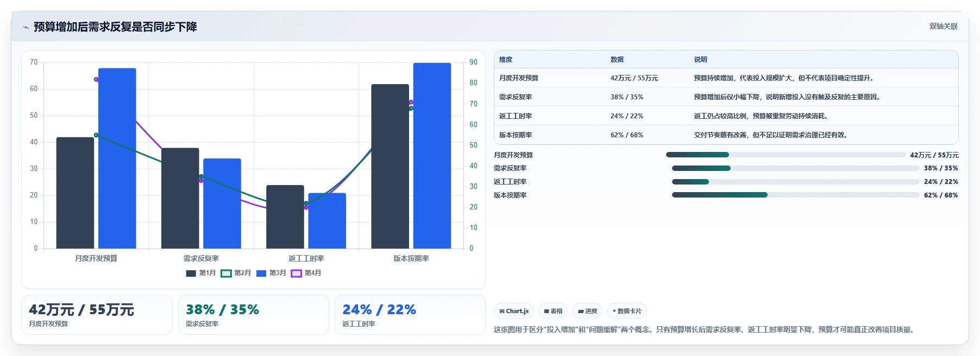Click the 数据 table column header
The image size is (980, 356).
click(617, 60)
